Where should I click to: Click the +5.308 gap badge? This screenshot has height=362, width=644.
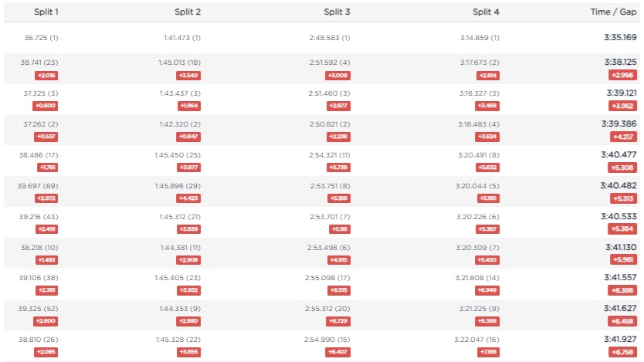point(622,167)
